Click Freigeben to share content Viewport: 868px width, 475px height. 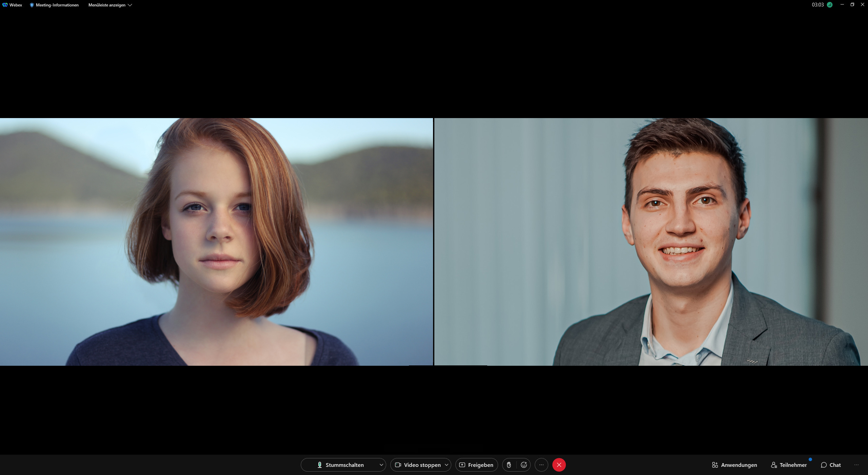(476, 465)
